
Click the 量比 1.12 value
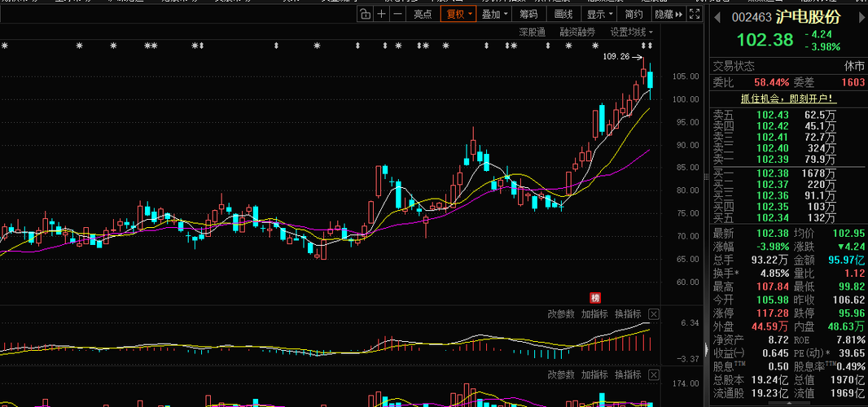(855, 273)
